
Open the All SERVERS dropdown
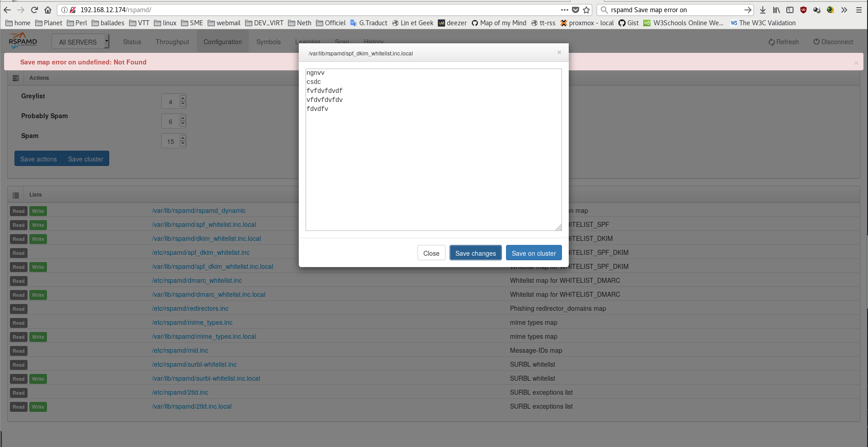click(80, 42)
